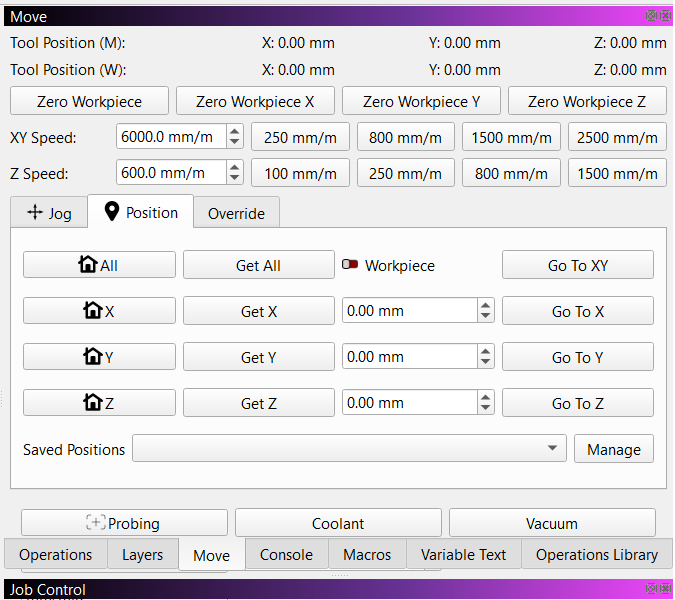675x600 pixels.
Task: Select the Position tab
Action: click(x=141, y=212)
